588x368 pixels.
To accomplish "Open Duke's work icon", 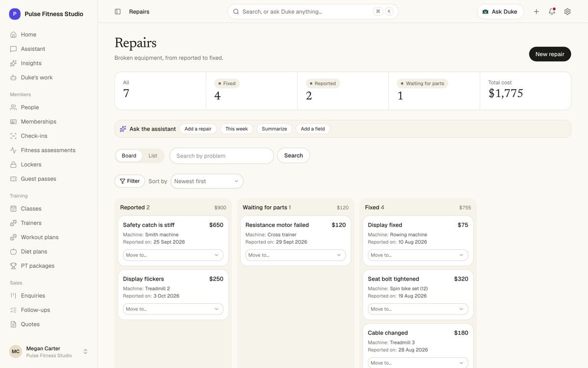I will tap(13, 77).
